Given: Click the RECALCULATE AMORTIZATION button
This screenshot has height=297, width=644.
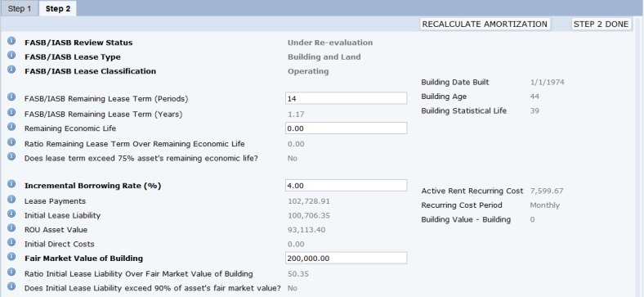Looking at the screenshot, I should 485,25.
